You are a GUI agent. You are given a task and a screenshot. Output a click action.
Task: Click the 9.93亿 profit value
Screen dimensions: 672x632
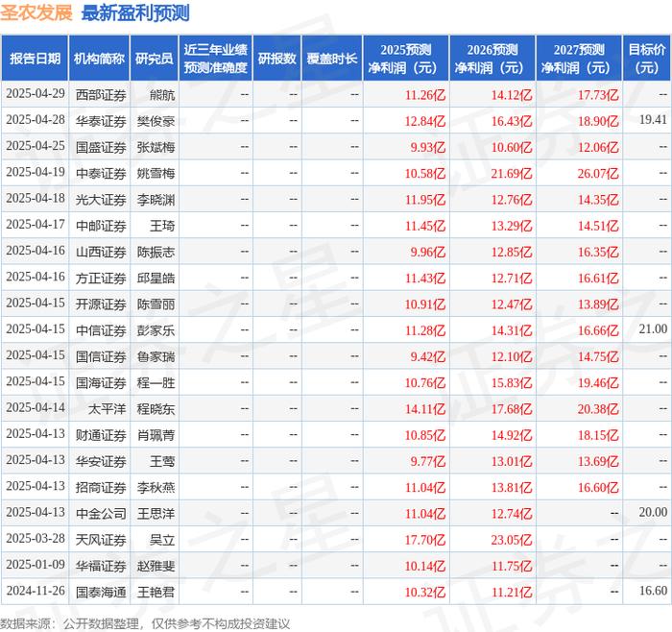click(428, 147)
